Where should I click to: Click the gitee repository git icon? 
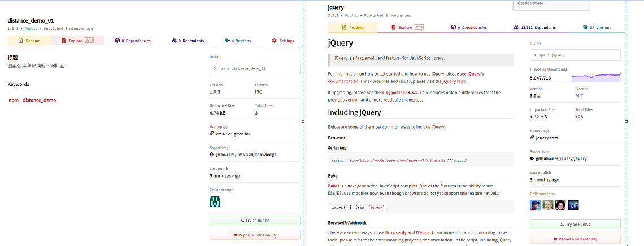pyautogui.click(x=211, y=155)
